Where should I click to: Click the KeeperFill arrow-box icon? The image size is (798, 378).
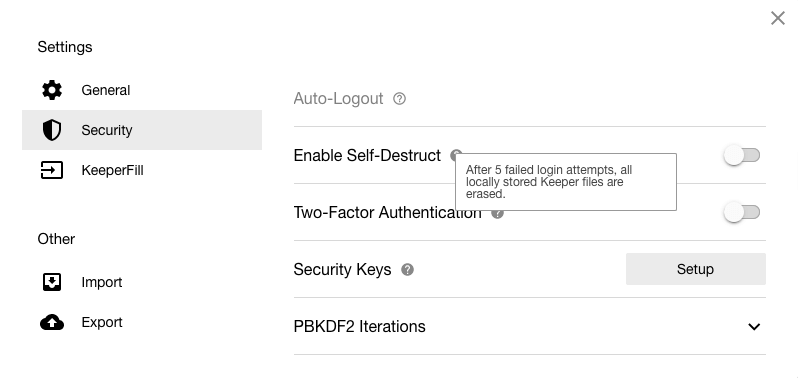(x=52, y=170)
